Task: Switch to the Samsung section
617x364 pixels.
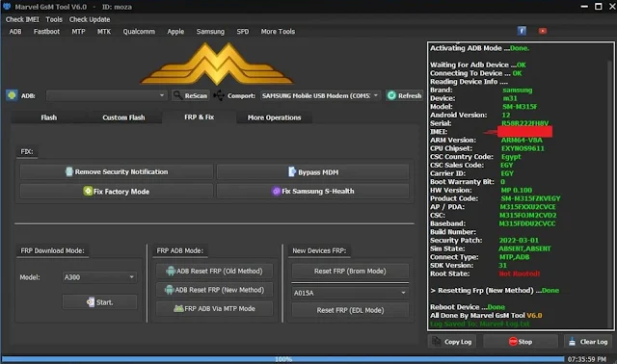Action: click(210, 32)
